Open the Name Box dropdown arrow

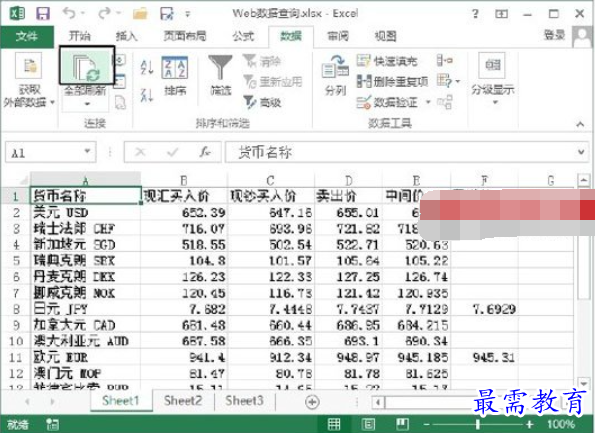[87, 151]
